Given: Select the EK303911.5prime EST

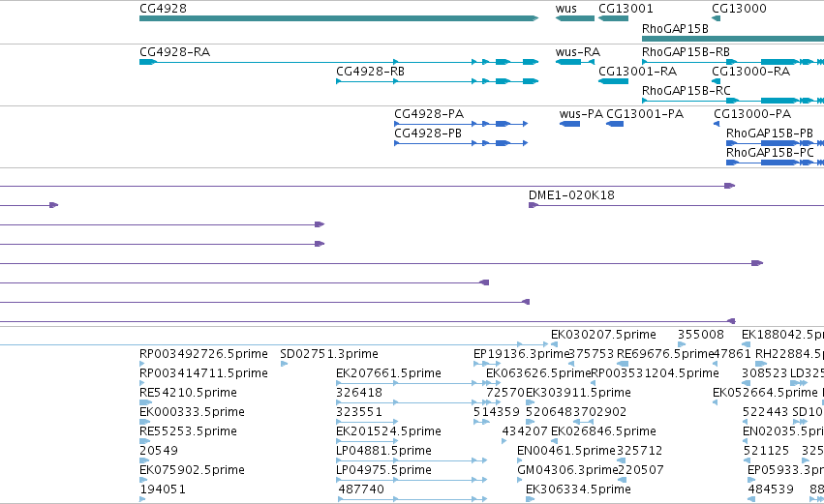Looking at the screenshot, I should (x=531, y=402).
